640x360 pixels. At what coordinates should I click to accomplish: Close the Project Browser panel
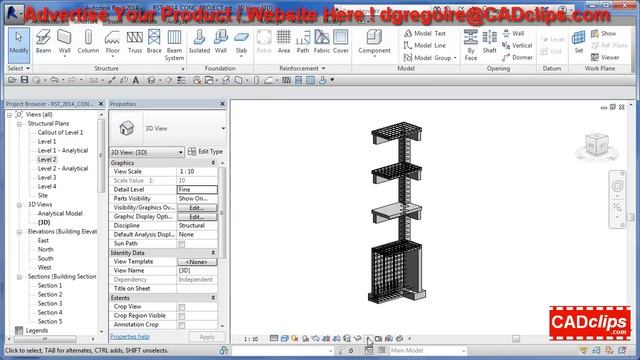pyautogui.click(x=101, y=104)
